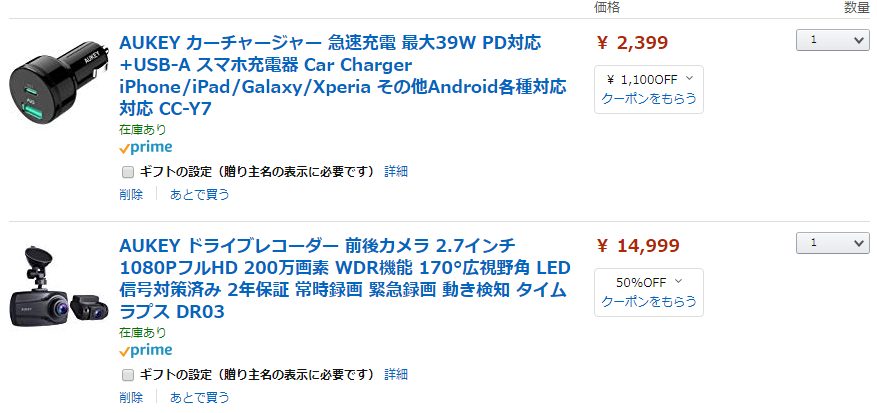The image size is (877, 413).
Task: Open 詳細 gift details for car charger
Action: (x=396, y=172)
